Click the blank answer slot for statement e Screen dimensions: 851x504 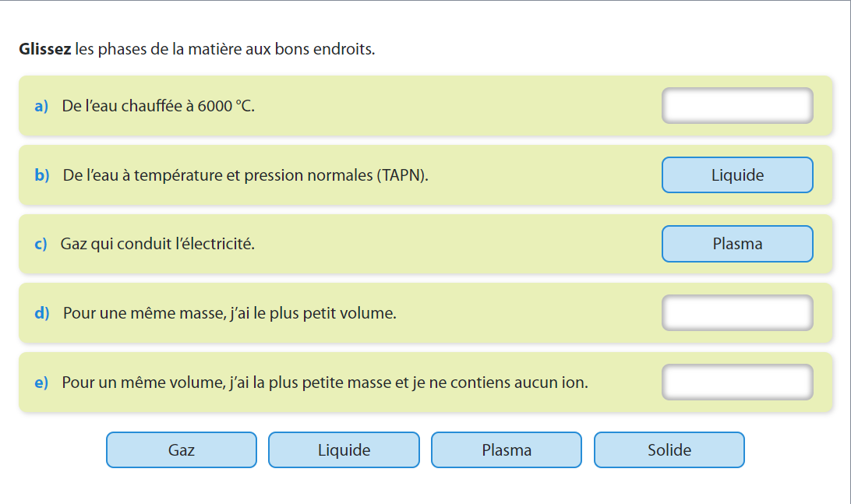737,382
